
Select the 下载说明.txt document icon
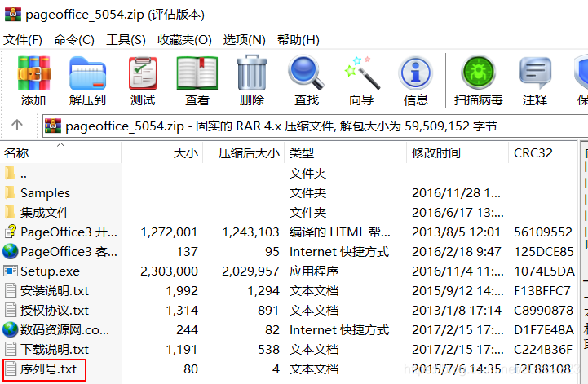click(x=11, y=349)
